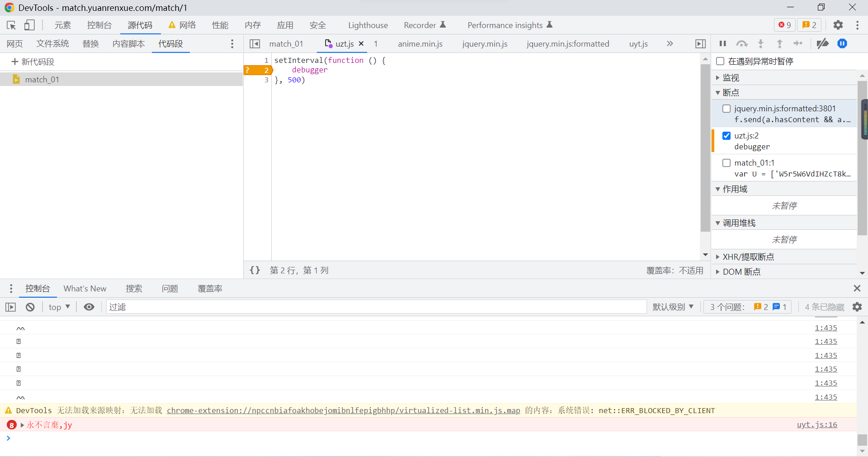Open the Lighthouse panel
Image resolution: width=868 pixels, height=457 pixels.
[x=368, y=25]
